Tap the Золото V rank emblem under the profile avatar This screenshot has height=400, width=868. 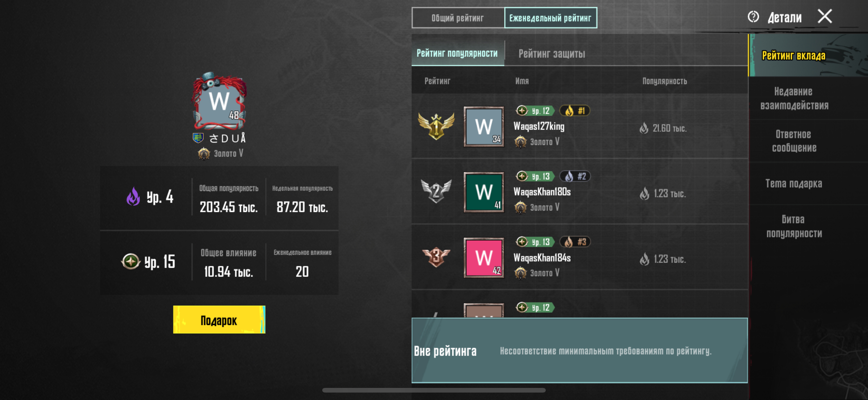tap(204, 153)
